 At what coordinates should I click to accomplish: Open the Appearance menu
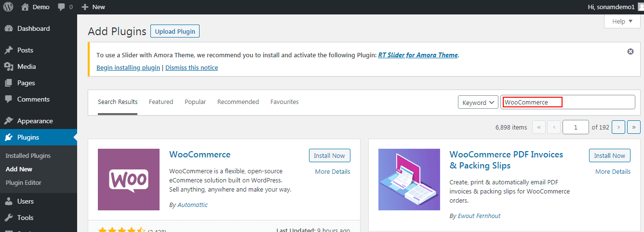click(x=35, y=121)
